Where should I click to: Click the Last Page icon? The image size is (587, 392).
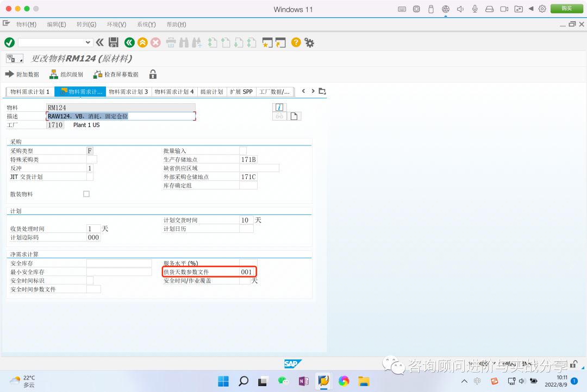(252, 43)
